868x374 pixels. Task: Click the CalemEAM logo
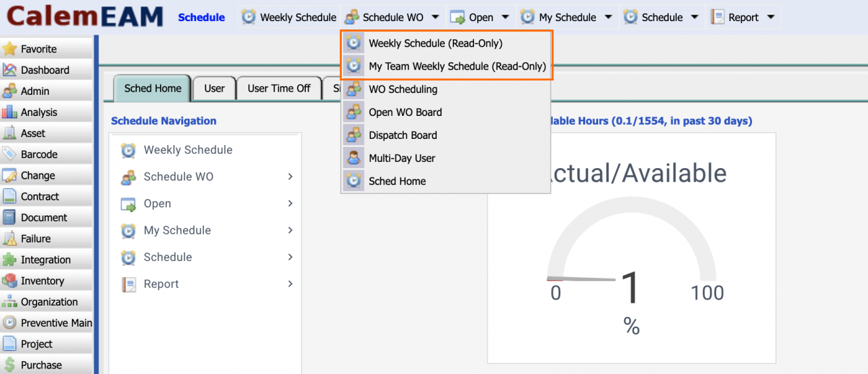pos(85,16)
